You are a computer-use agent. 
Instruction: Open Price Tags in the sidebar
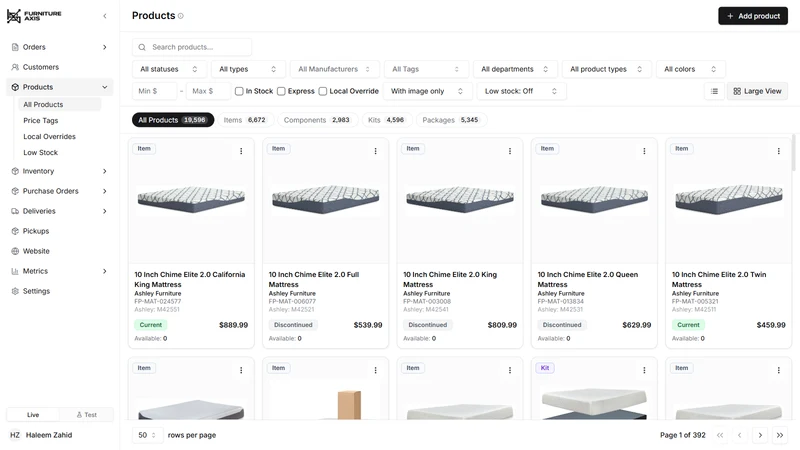41,120
